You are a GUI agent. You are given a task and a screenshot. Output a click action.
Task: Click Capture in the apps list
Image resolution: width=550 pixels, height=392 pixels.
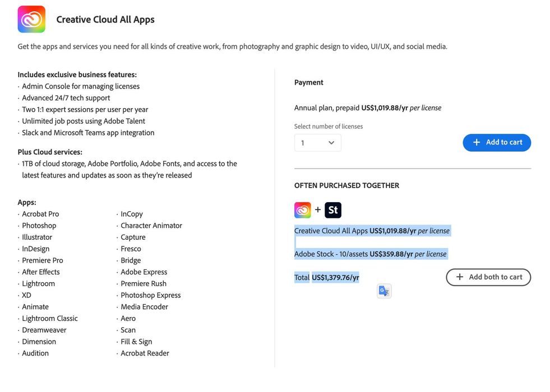133,237
